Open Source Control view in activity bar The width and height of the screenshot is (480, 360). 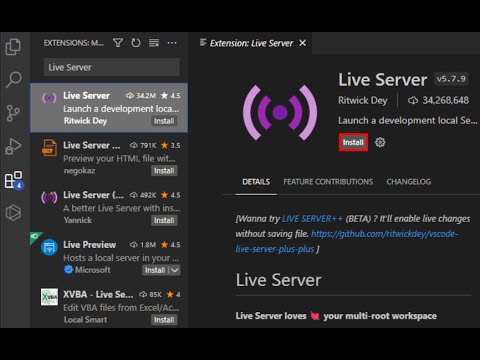click(x=13, y=113)
